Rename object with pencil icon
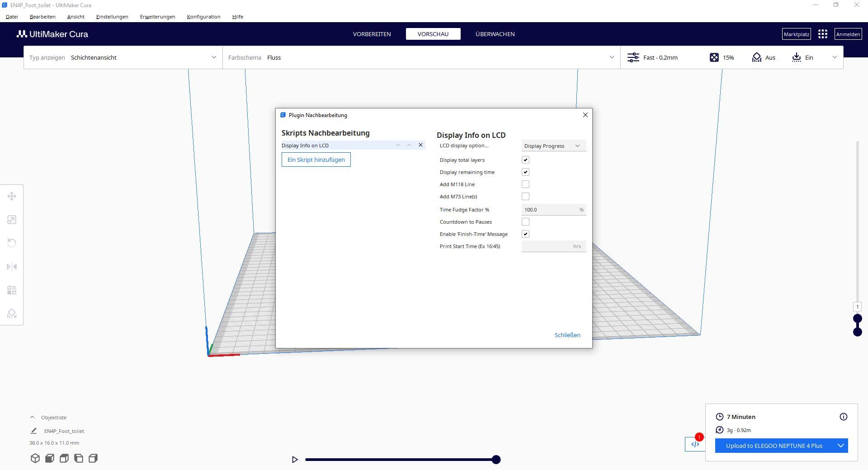Screen dimensions: 868x470 [x=33, y=431]
